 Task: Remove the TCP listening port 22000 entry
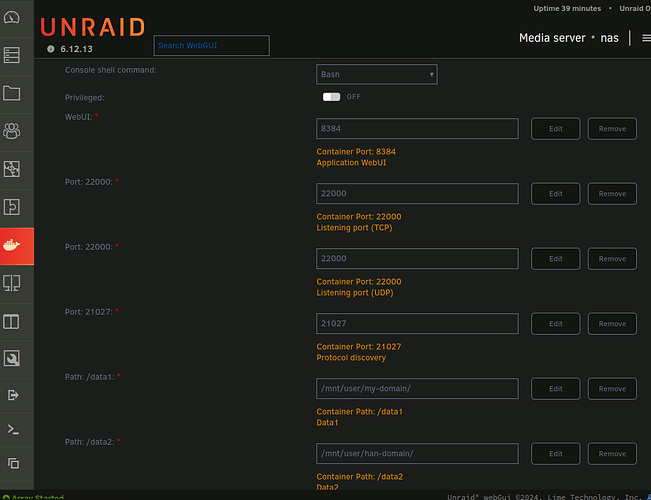(x=612, y=194)
